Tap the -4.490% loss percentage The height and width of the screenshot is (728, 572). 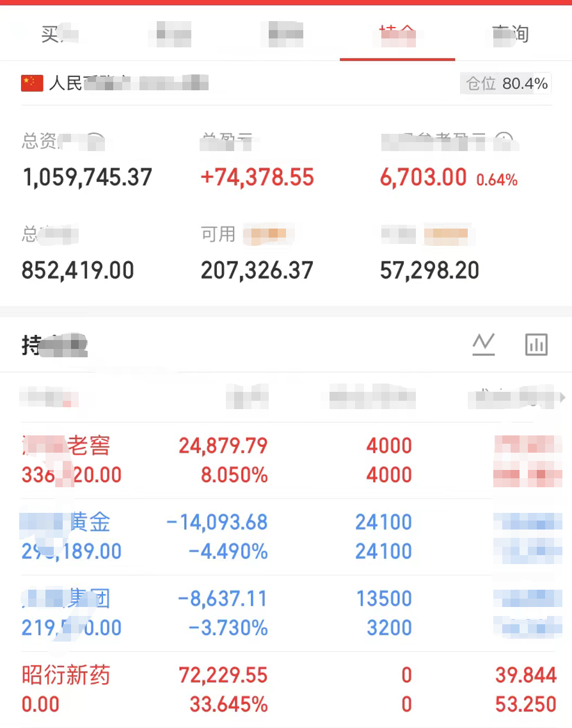click(x=228, y=551)
